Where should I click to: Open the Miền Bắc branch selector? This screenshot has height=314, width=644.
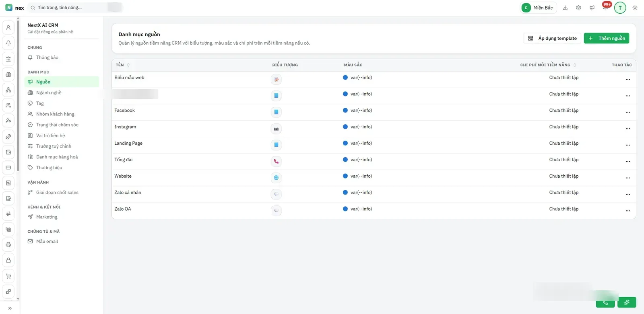[x=539, y=8]
